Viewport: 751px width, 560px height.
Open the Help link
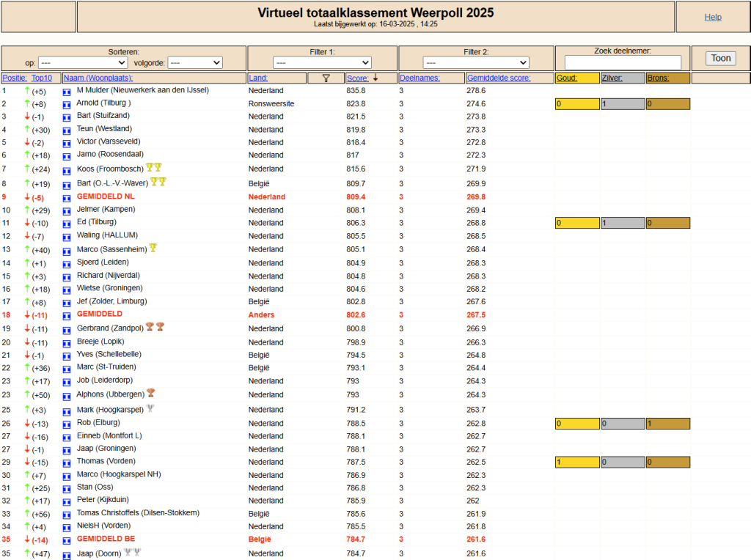click(x=713, y=18)
